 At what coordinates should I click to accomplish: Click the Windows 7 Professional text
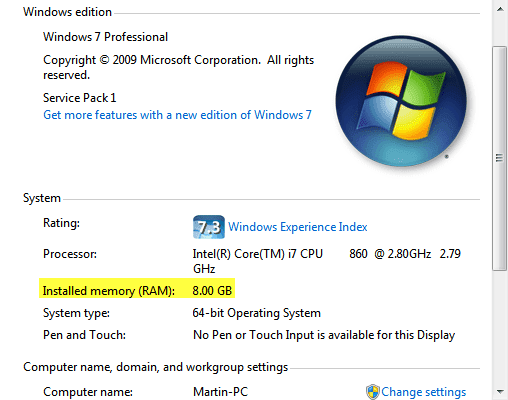point(105,37)
